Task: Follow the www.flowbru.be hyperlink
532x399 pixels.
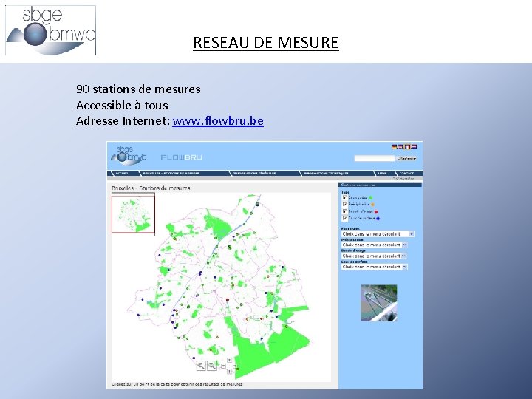Action: click(x=218, y=121)
